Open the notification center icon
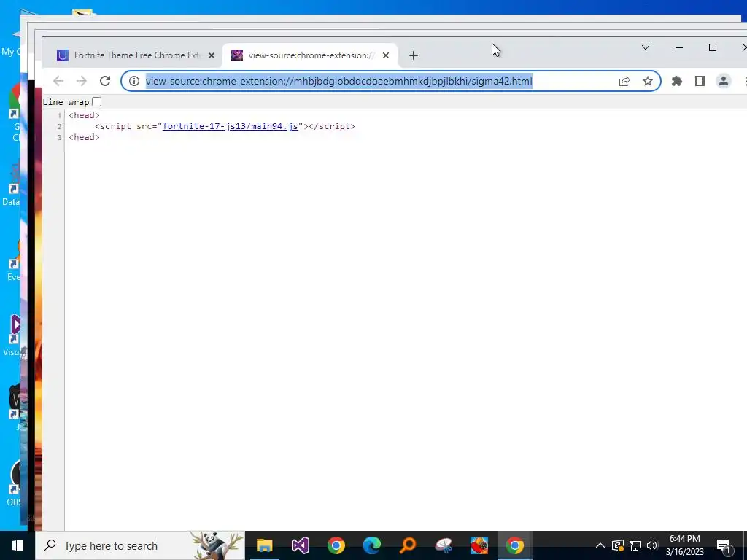 pyautogui.click(x=723, y=545)
